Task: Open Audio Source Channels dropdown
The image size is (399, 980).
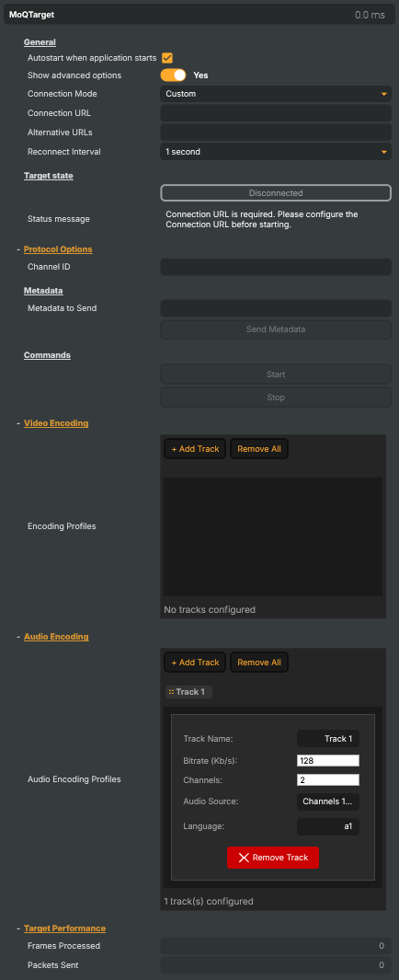Action: [x=328, y=801]
